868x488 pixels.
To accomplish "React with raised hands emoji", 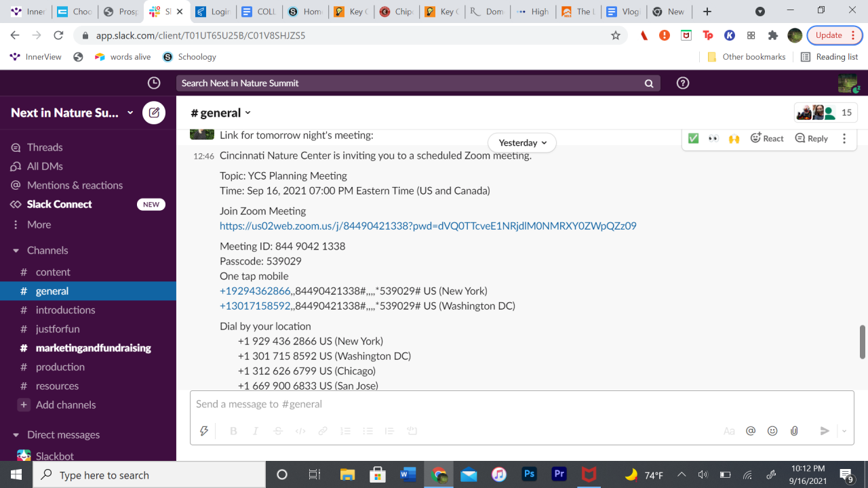I will click(x=734, y=138).
